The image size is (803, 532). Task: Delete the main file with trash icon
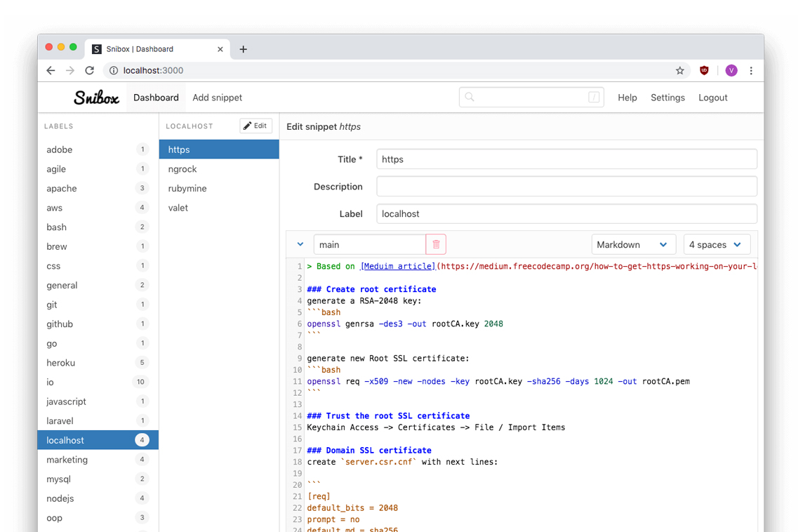[436, 244]
